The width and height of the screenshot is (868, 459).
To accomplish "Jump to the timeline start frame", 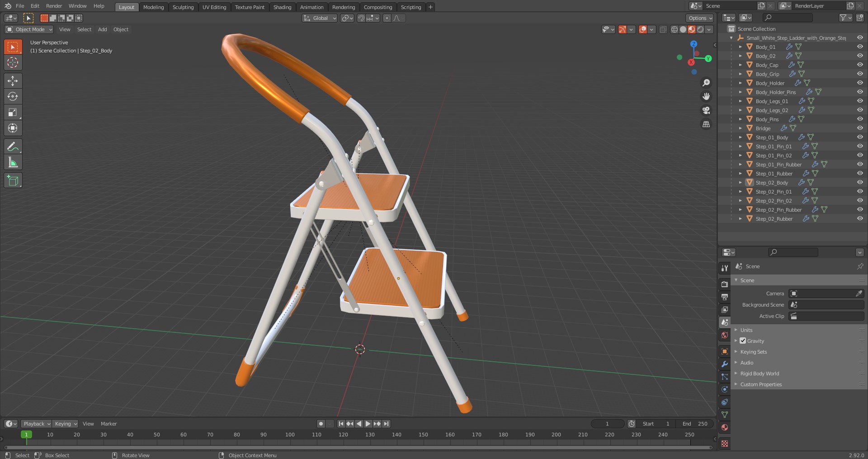I will pos(341,424).
